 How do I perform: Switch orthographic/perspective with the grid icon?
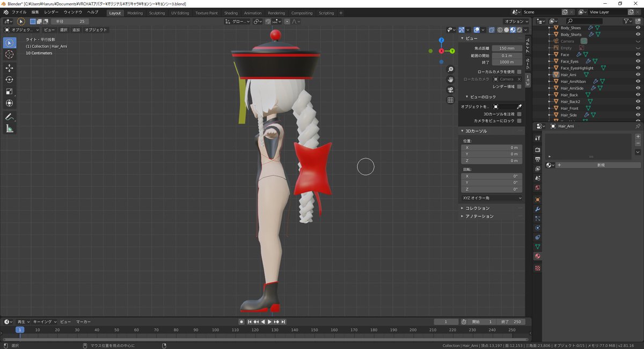click(450, 100)
